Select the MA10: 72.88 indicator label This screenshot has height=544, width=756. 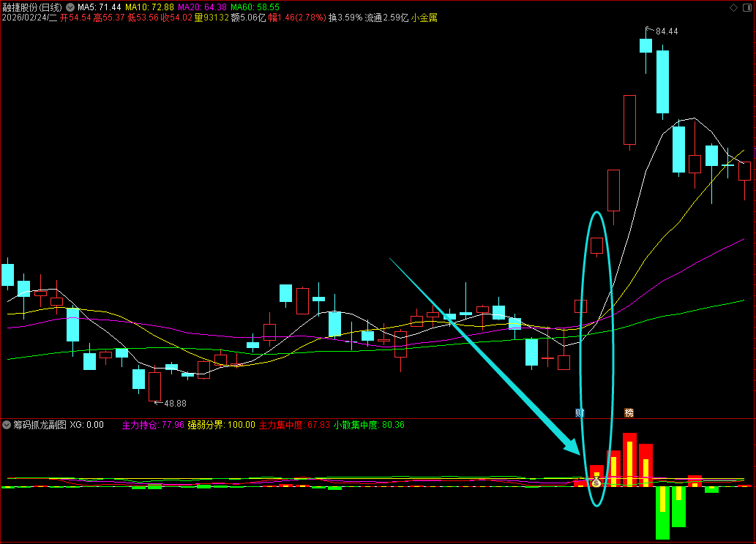point(149,7)
